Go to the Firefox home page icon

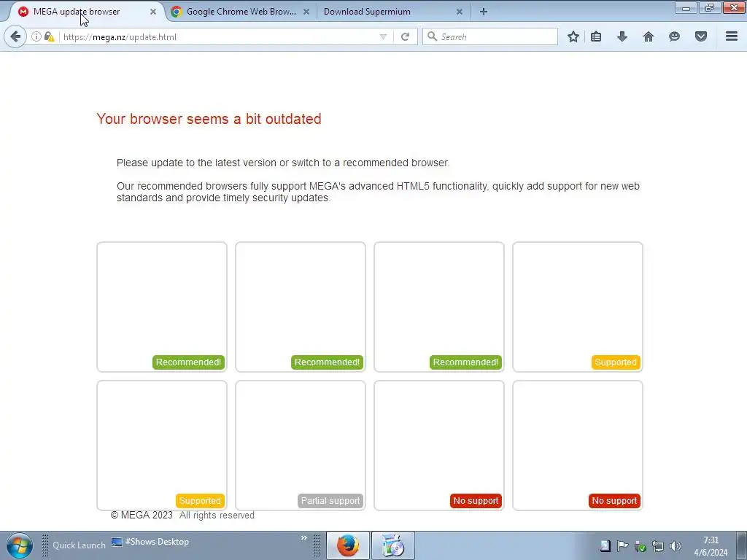click(649, 36)
